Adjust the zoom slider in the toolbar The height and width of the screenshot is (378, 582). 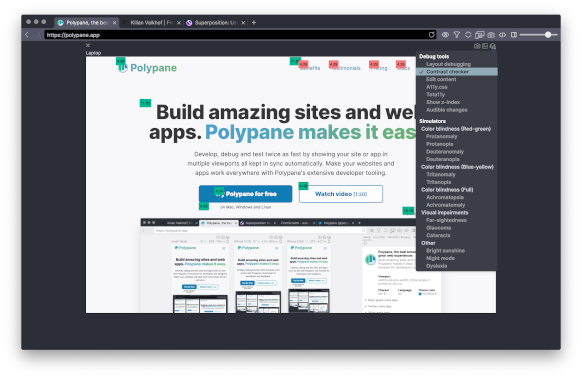[538, 35]
